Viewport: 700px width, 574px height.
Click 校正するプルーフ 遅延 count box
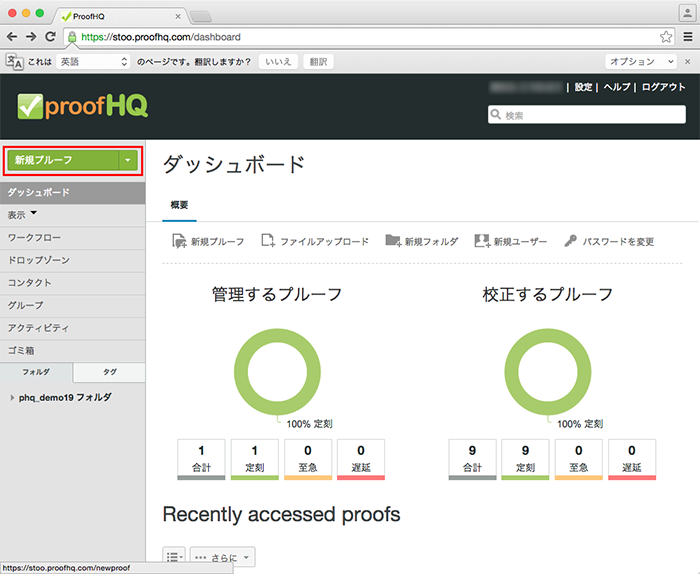click(x=632, y=459)
